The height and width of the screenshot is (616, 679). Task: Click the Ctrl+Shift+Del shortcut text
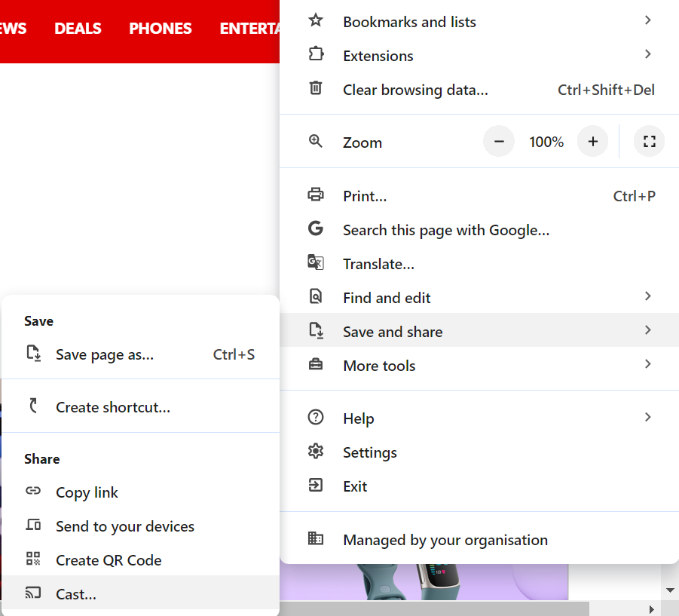click(x=606, y=90)
